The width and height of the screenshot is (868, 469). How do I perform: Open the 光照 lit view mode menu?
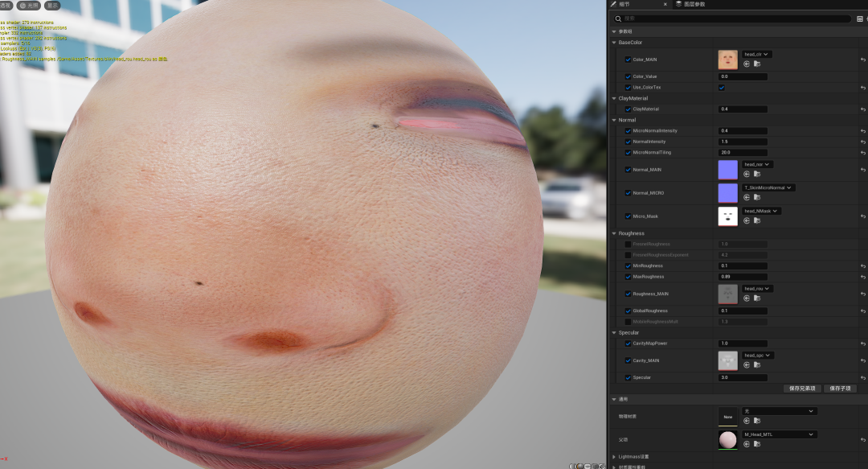point(30,6)
